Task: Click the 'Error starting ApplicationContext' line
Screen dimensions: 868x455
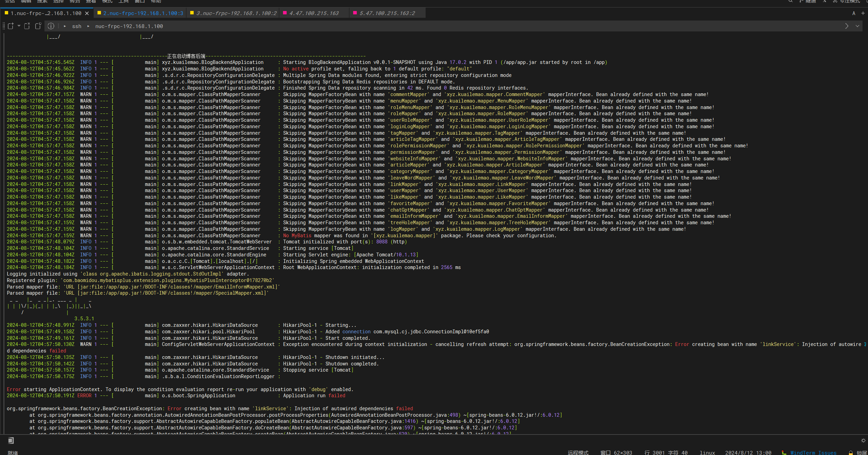Action: coord(180,389)
